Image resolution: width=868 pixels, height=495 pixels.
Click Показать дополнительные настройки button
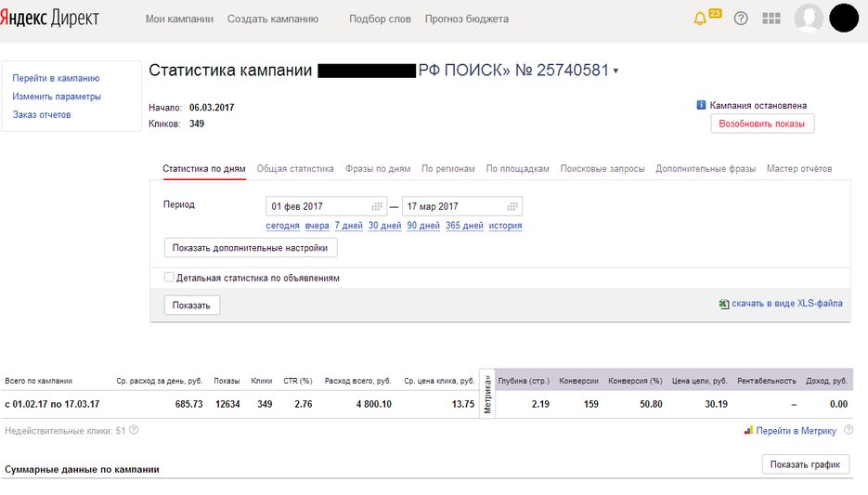coord(251,247)
